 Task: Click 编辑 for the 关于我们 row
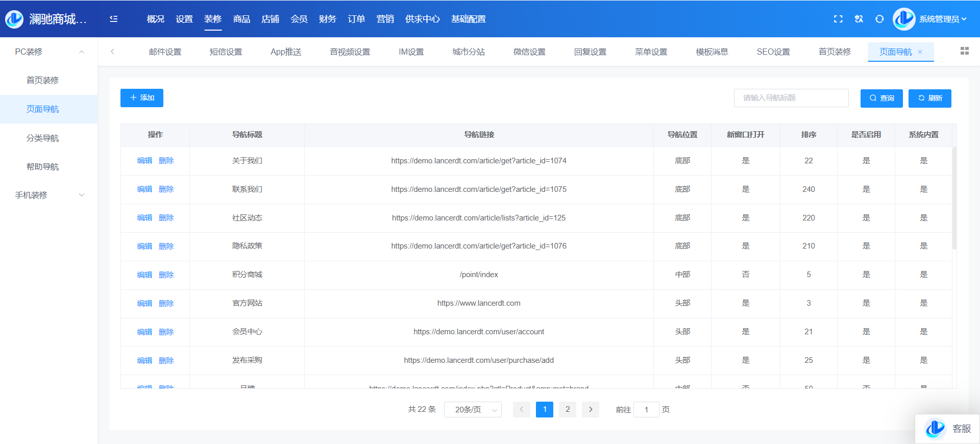click(x=144, y=161)
